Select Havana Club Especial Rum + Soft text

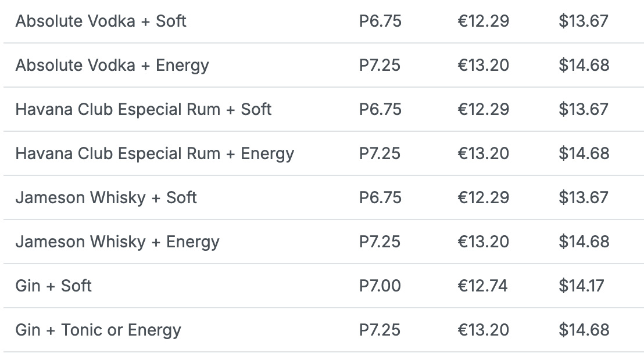pyautogui.click(x=144, y=109)
